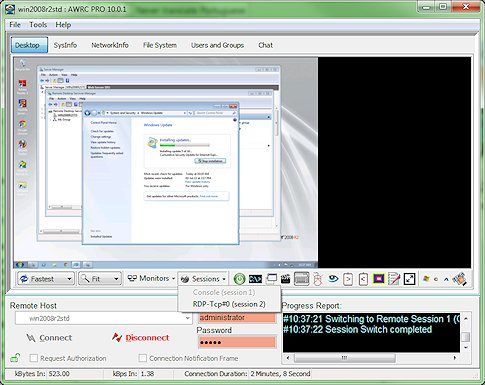The width and height of the screenshot is (485, 385).
Task: Click the crossed-out mouse icon
Action: click(x=318, y=279)
